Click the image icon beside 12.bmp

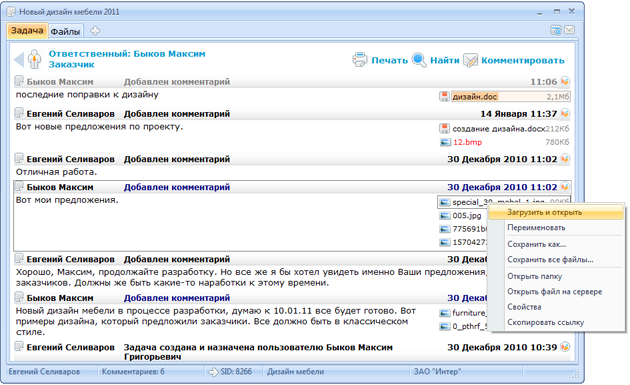444,142
